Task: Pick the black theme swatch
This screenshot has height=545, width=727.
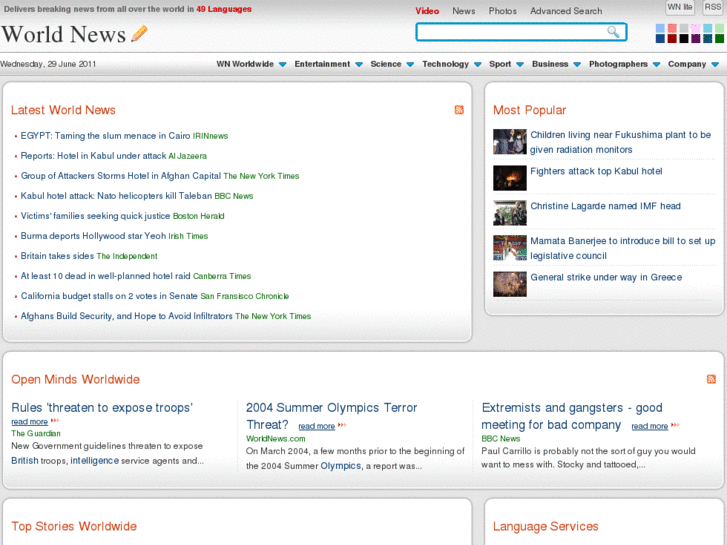Action: tap(684, 38)
